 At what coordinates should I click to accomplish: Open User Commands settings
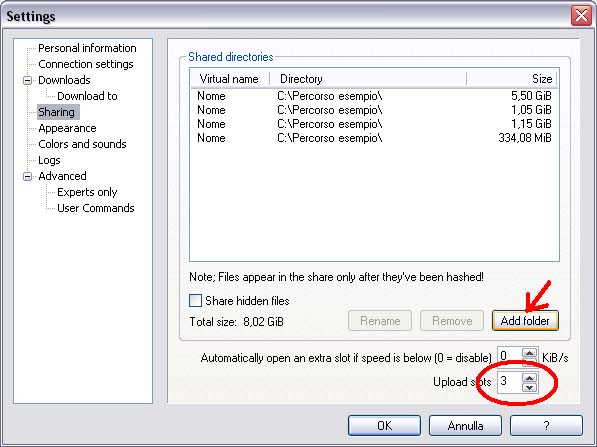pyautogui.click(x=96, y=208)
